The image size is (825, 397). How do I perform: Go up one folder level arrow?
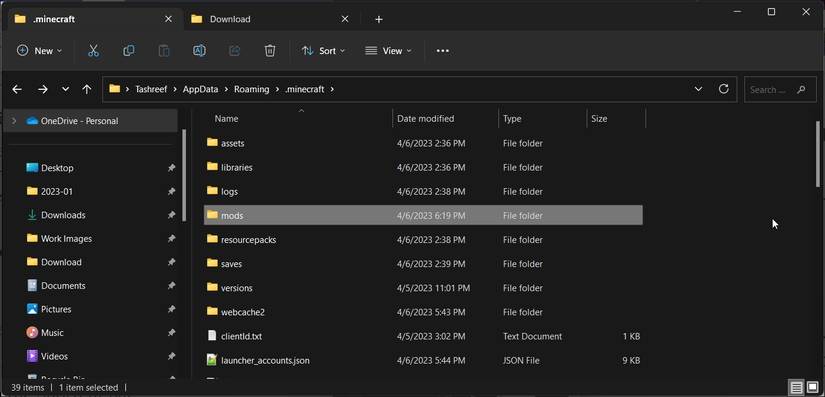(x=87, y=89)
